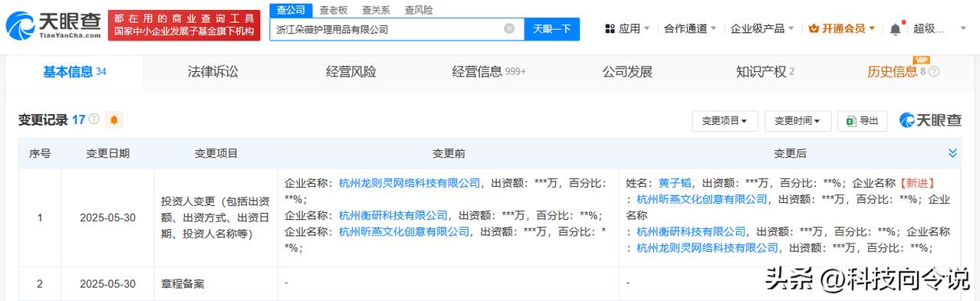Screen dimensions: 980x301
Task: Click the red 国家中小企业发展子基金 banner
Action: tap(184, 25)
